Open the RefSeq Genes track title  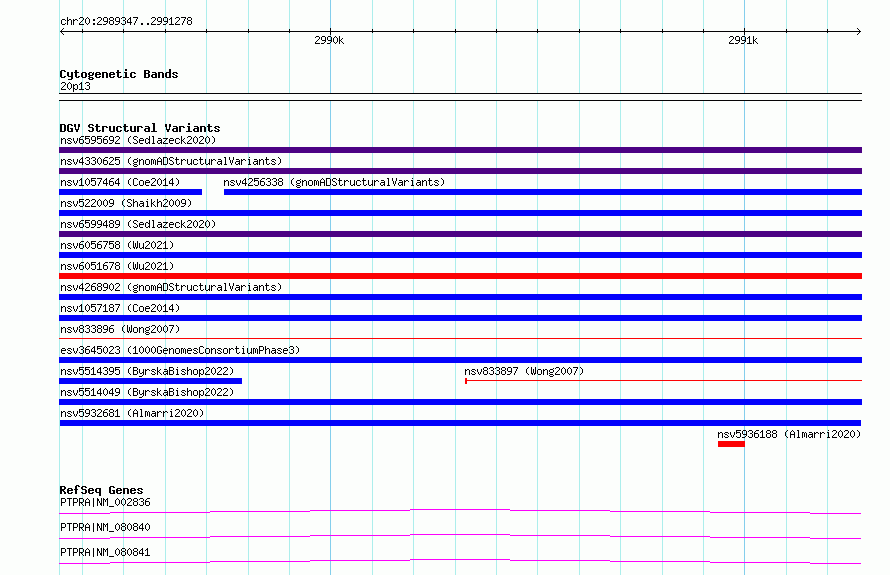102,490
